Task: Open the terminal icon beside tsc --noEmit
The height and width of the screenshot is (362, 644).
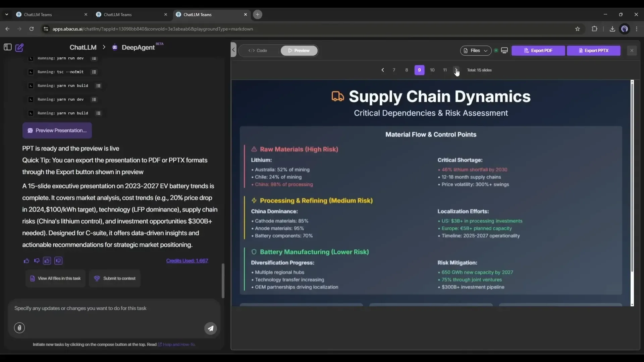Action: pyautogui.click(x=31, y=72)
